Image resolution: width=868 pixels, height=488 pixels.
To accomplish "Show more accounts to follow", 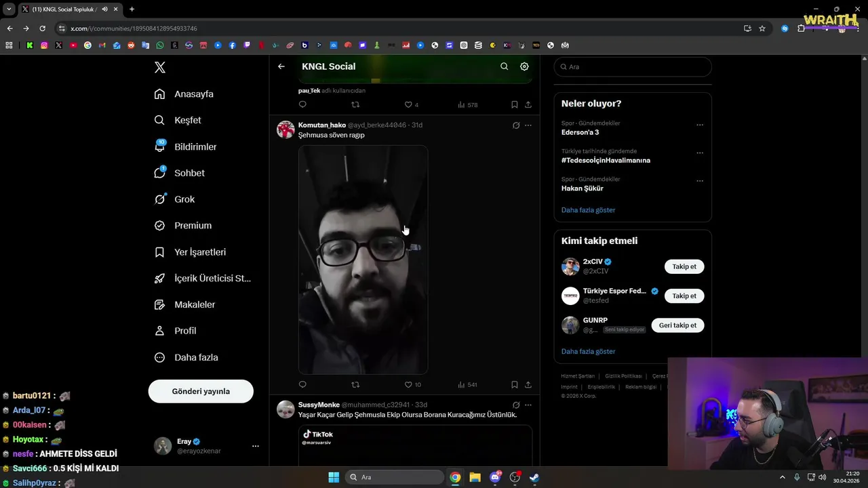I will pyautogui.click(x=588, y=351).
